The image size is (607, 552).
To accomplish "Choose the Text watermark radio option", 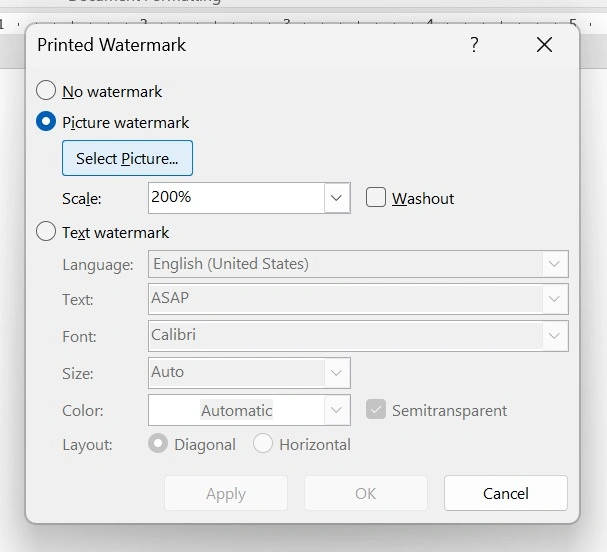I will (x=46, y=231).
